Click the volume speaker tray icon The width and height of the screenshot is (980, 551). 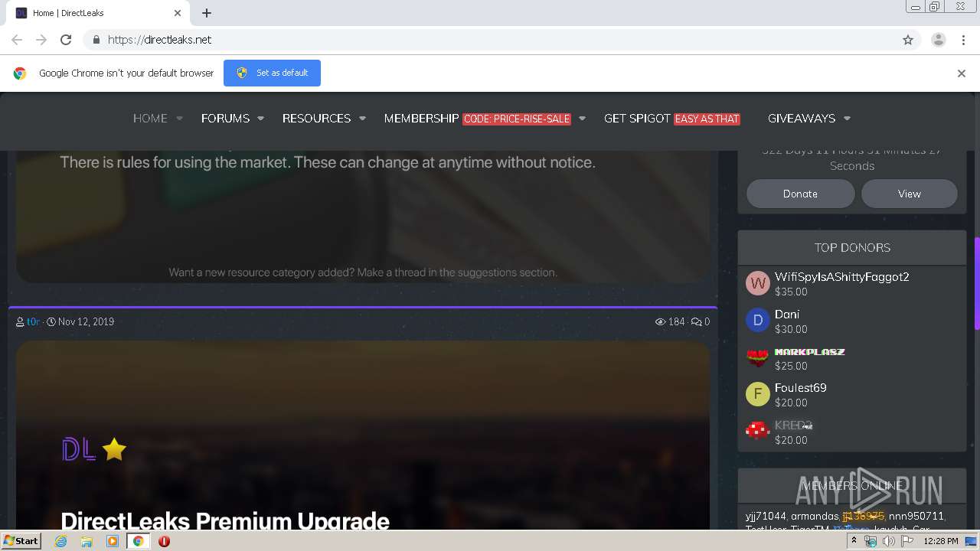coord(888,541)
